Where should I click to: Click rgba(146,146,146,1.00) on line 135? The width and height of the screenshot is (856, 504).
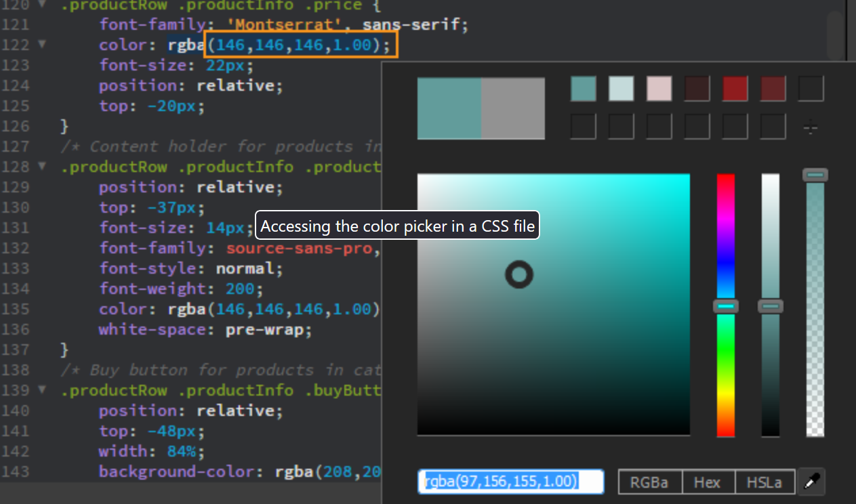pos(274,310)
